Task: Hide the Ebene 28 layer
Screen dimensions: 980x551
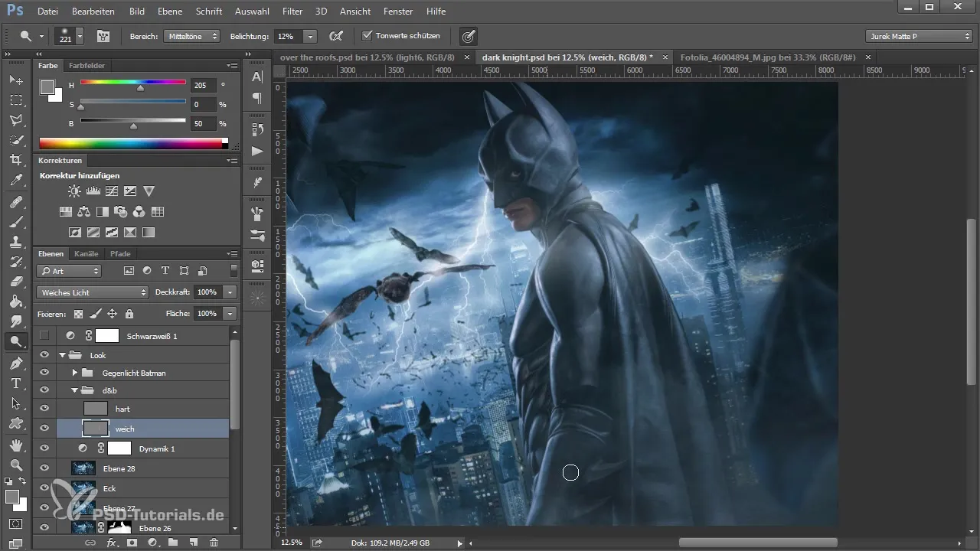Action: (x=44, y=468)
